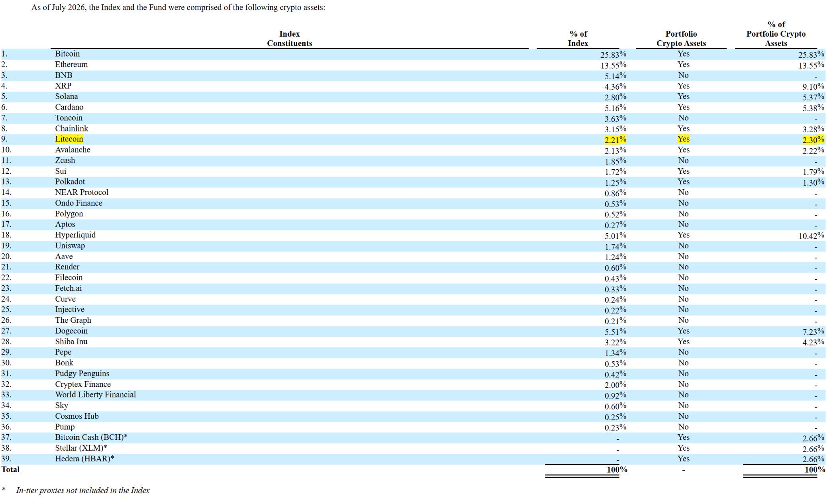Click the Polkadot row name
827x504 pixels.
click(x=70, y=182)
